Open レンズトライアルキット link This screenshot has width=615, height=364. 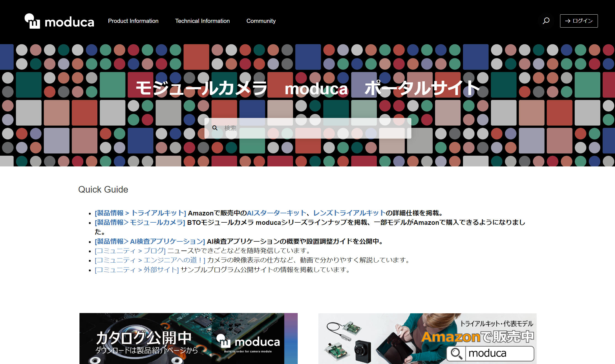click(349, 213)
